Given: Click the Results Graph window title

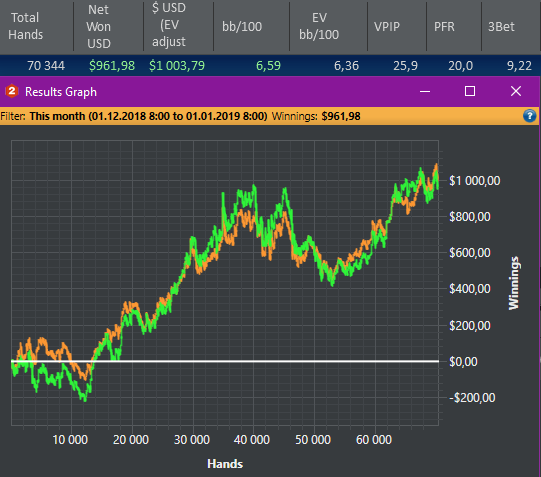Looking at the screenshot, I should click(61, 92).
